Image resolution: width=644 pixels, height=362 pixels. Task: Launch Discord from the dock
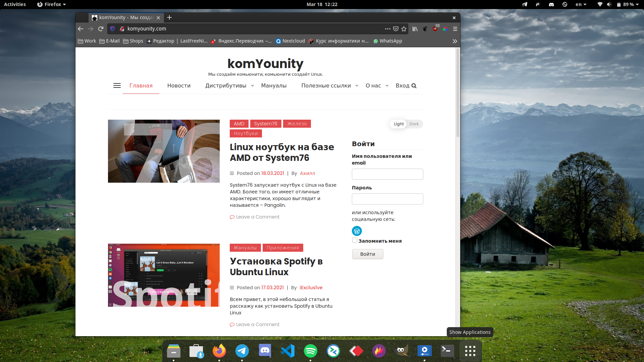(x=265, y=351)
